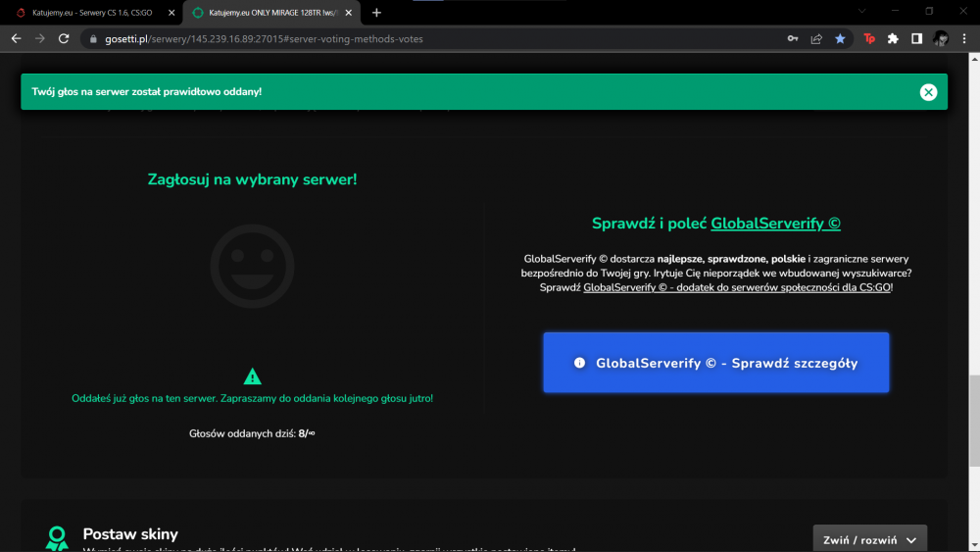Viewport: 980px width, 552px height.
Task: Open the Chrome profile avatar
Action: click(941, 39)
